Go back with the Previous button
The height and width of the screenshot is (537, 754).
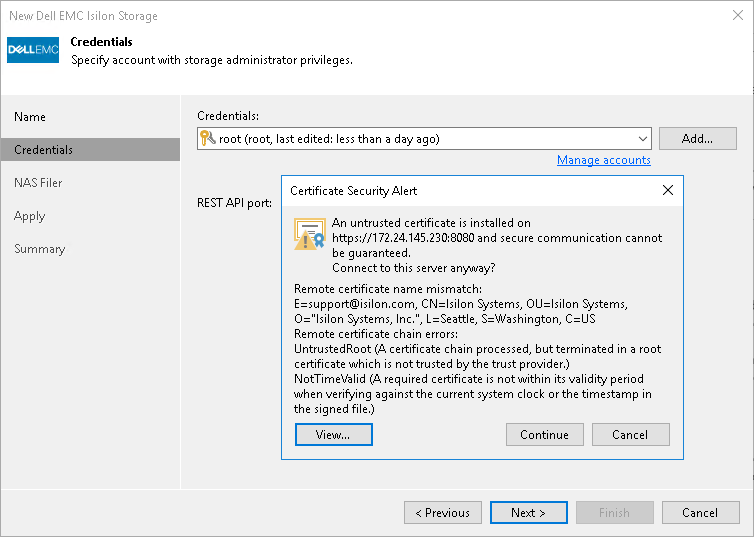pyautogui.click(x=443, y=513)
